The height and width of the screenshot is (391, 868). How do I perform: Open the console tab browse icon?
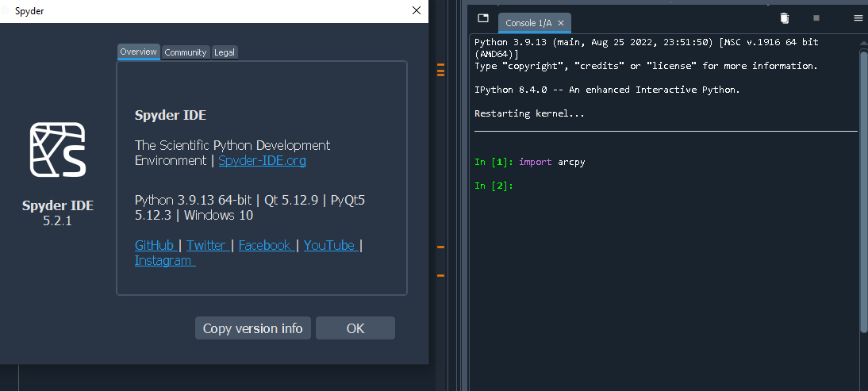pyautogui.click(x=483, y=18)
